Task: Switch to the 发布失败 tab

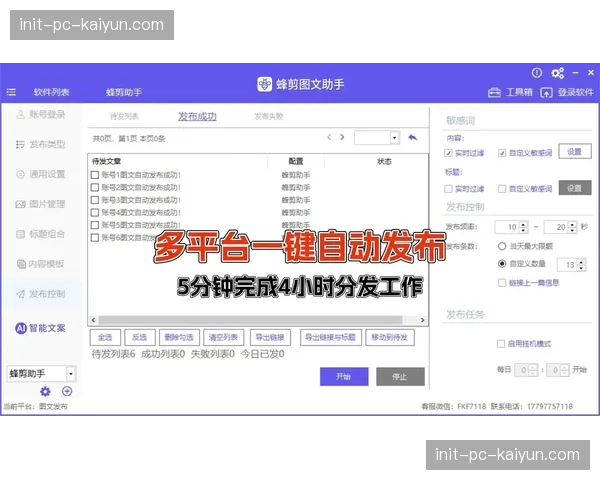Action: (x=269, y=116)
